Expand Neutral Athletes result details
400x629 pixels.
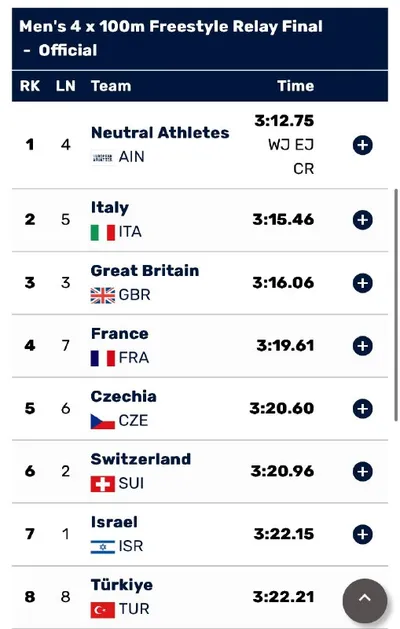[x=363, y=145]
